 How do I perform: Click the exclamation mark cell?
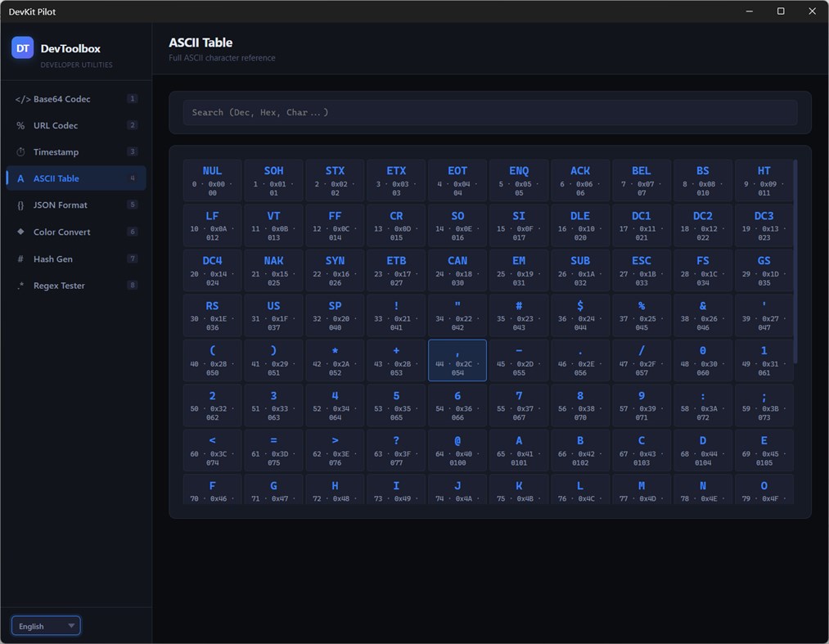397,315
